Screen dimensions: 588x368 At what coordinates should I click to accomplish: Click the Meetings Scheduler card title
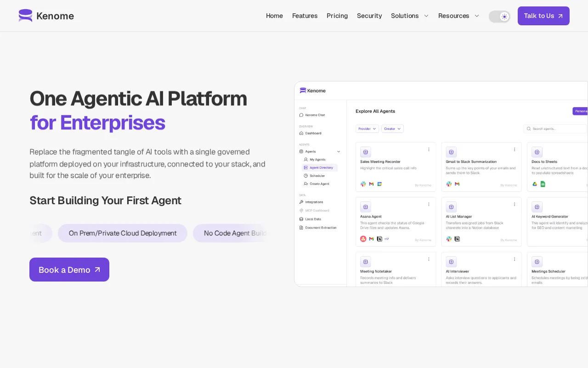point(548,271)
